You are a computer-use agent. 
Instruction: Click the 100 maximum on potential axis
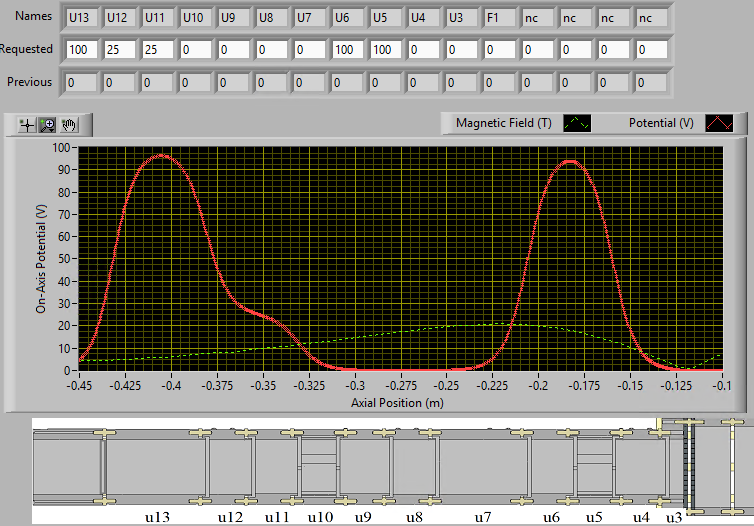point(61,147)
